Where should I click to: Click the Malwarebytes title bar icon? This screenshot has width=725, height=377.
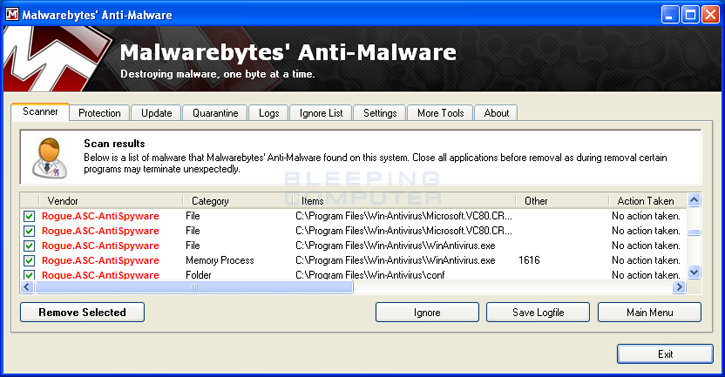[12, 14]
